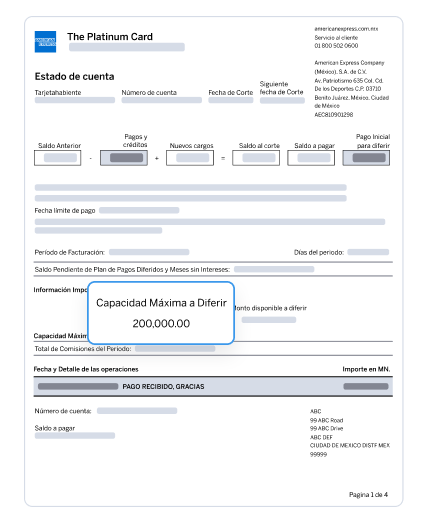
Task: Select the 'Fecha de Corte' label
Action: coord(231,92)
